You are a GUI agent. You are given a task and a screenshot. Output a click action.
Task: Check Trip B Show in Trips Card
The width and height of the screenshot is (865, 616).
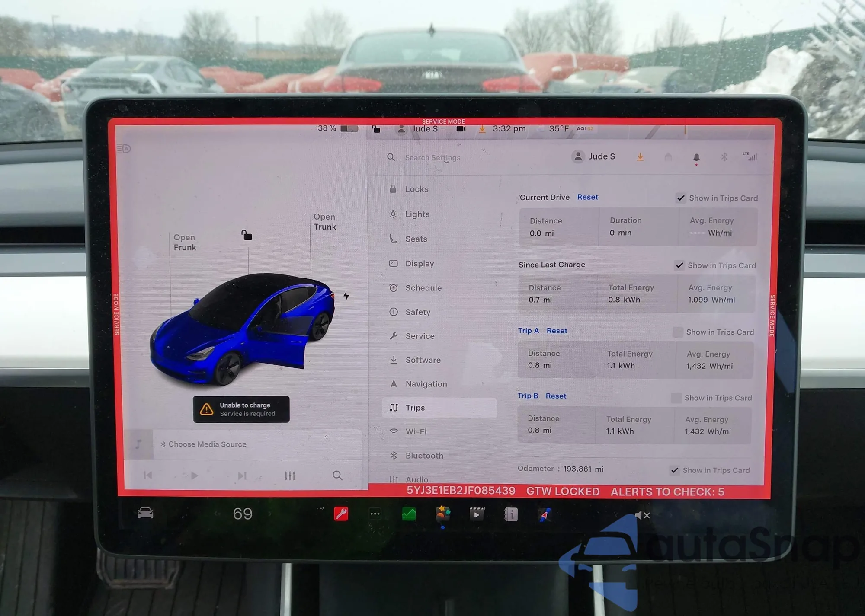click(676, 398)
